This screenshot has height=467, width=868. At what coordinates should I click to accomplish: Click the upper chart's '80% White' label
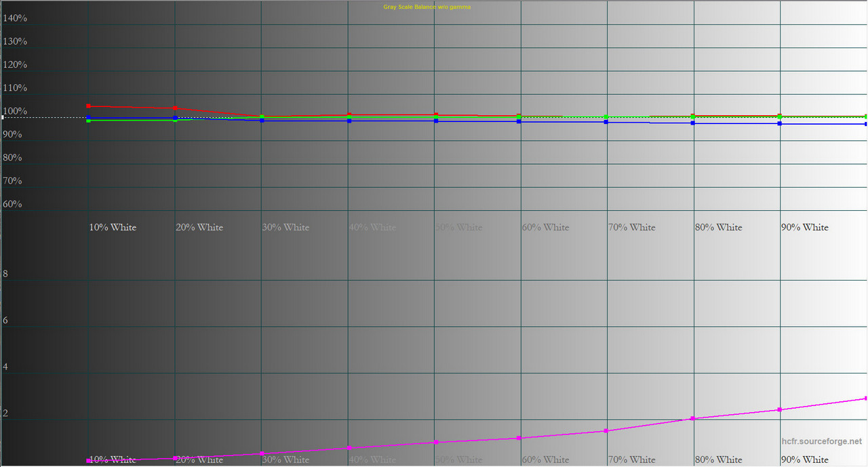click(x=718, y=228)
